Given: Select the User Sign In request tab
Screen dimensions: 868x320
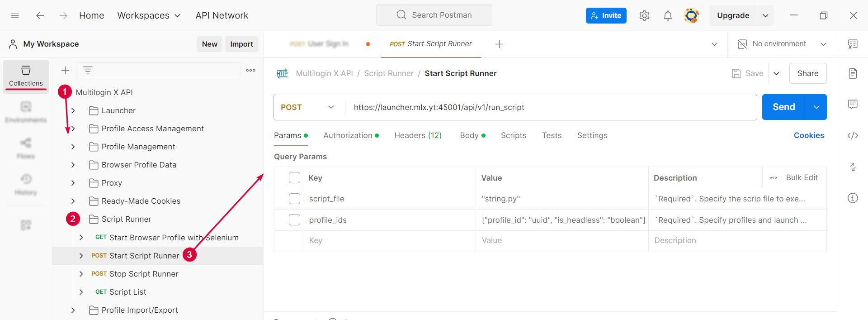Looking at the screenshot, I should tap(319, 44).
